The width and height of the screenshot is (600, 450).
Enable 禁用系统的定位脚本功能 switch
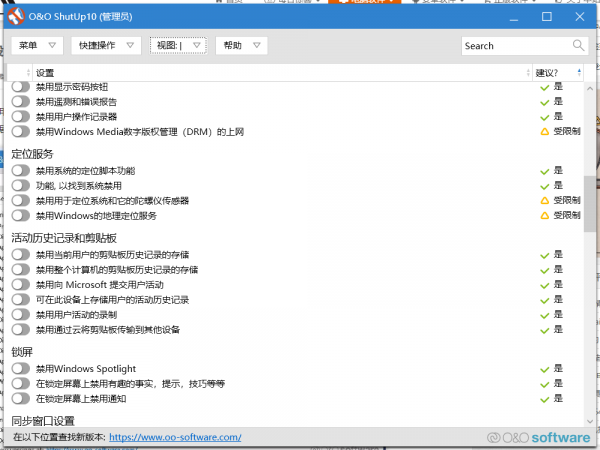[21, 171]
